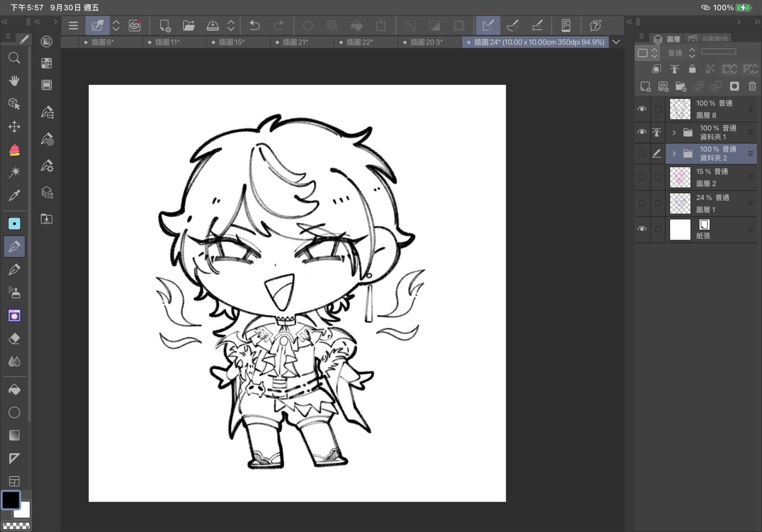Select the Auto select wand tool
Viewport: 762px width, 532px height.
tap(14, 172)
